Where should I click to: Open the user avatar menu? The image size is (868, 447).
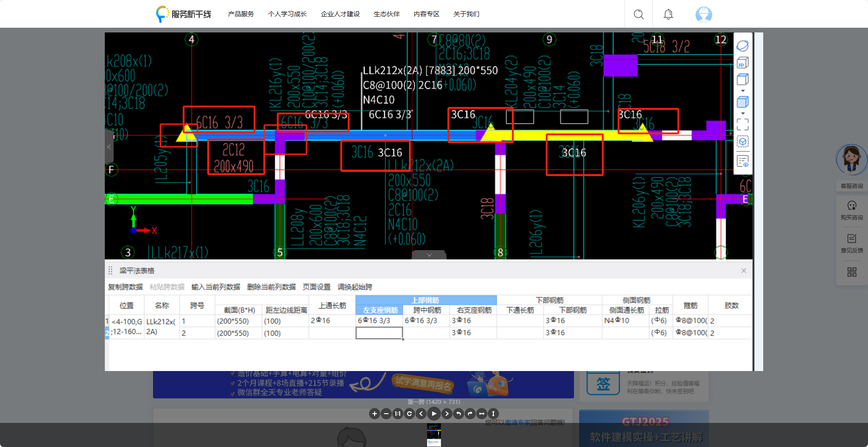coord(704,14)
